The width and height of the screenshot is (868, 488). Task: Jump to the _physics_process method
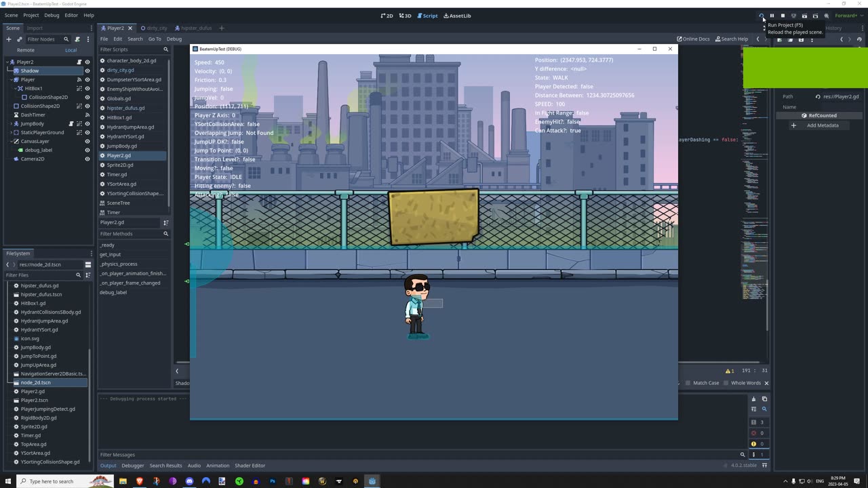coord(119,264)
